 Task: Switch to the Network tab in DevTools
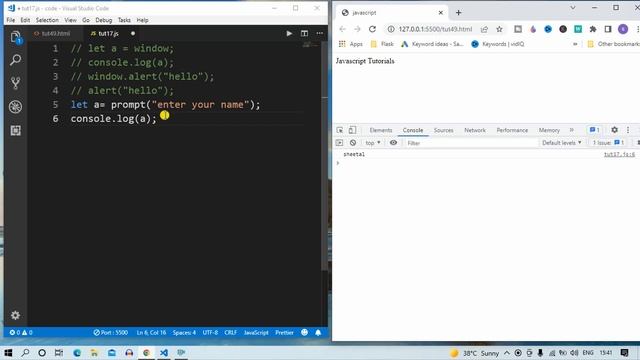475,130
